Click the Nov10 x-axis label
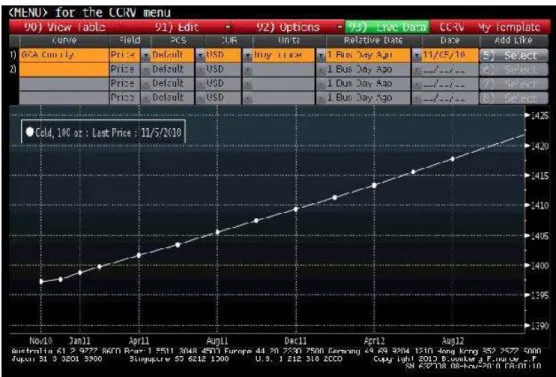Screen dimensions: 556x377 click(41, 341)
